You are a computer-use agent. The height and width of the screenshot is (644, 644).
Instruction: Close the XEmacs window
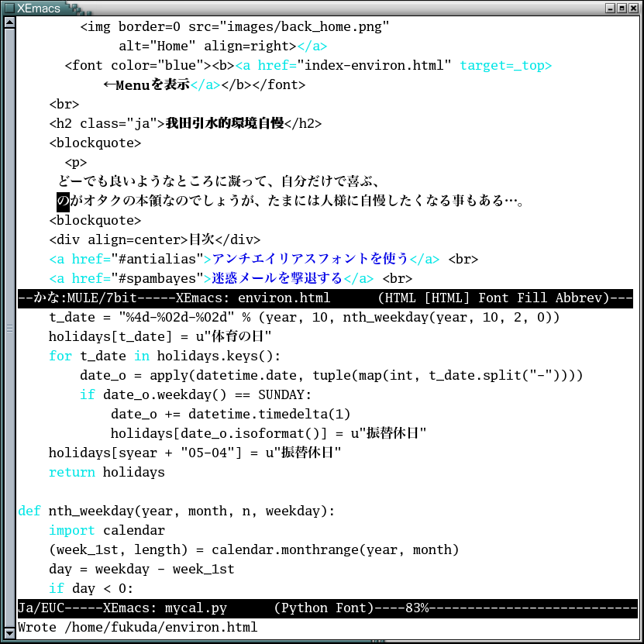click(633, 8)
